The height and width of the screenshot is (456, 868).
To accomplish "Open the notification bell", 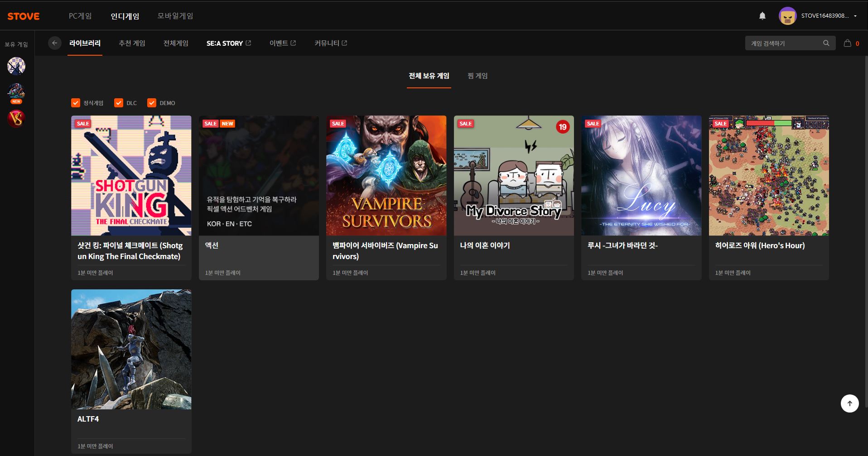I will click(762, 16).
